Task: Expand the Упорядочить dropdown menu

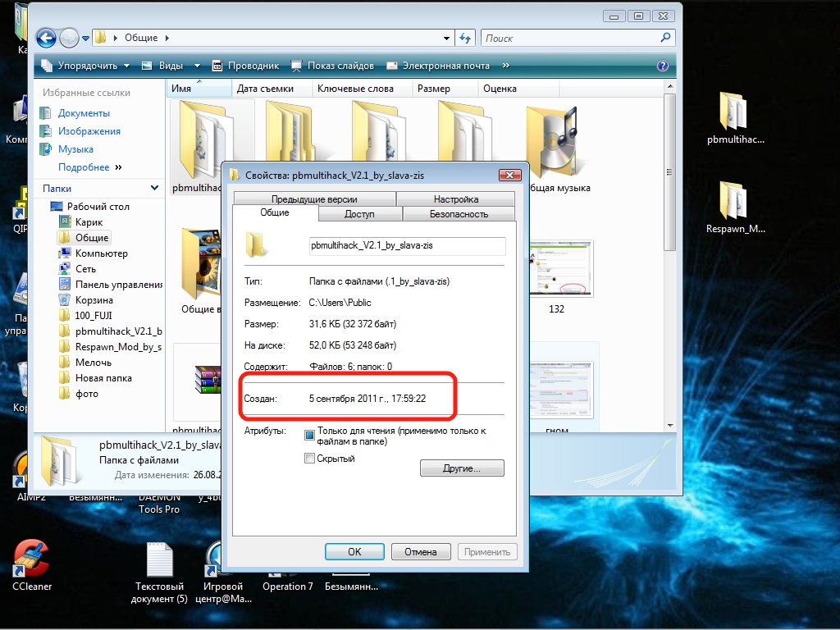Action: coord(86,66)
